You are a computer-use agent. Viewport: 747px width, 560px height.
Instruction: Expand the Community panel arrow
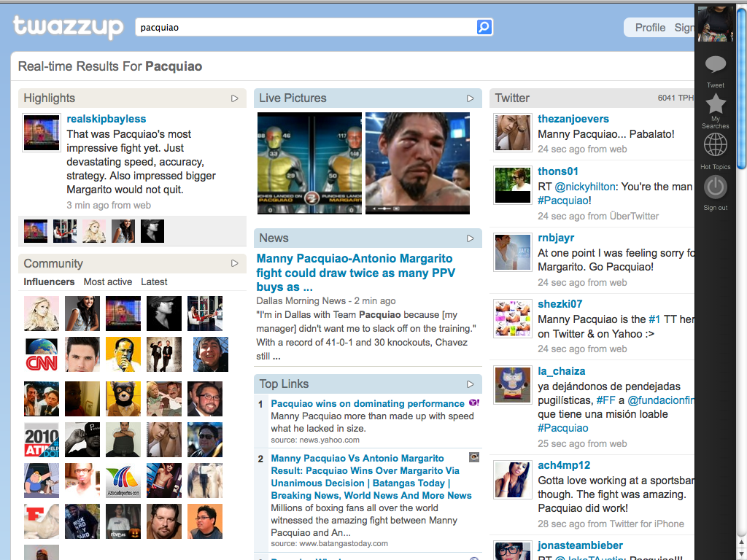point(234,263)
